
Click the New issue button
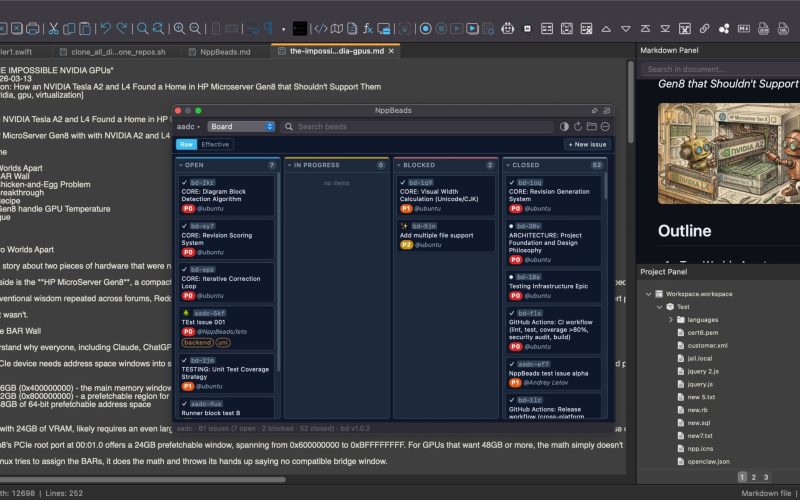[x=589, y=145]
